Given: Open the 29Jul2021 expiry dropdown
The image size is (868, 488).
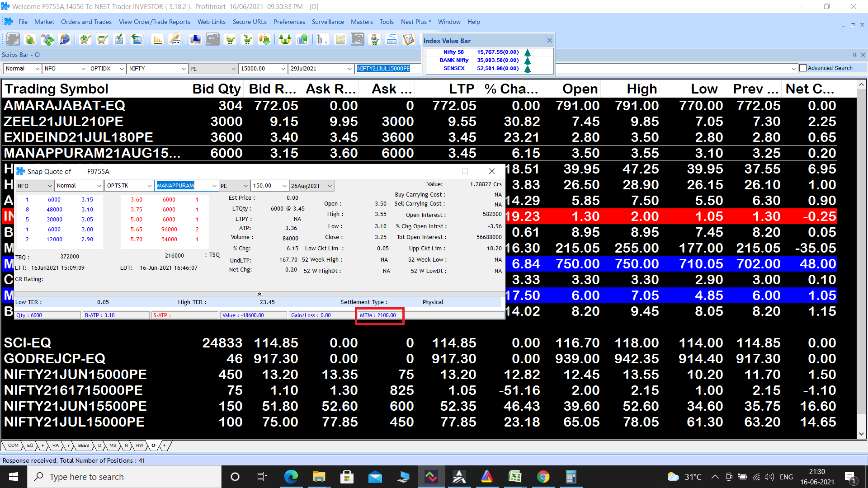Looking at the screenshot, I should coord(349,69).
